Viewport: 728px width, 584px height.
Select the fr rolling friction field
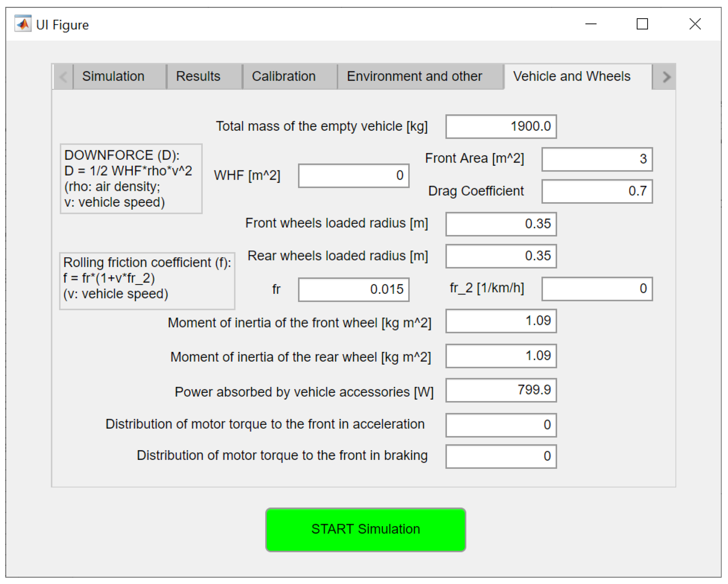pyautogui.click(x=353, y=289)
